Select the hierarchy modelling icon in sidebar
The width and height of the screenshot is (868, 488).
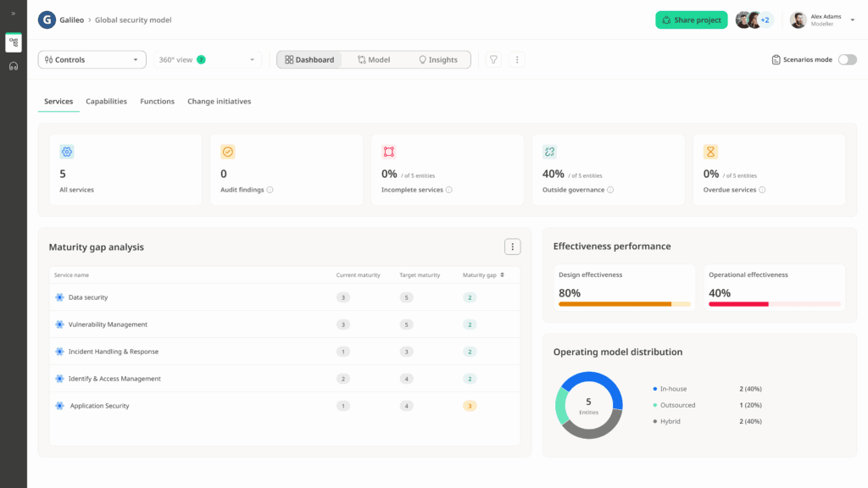[x=14, y=42]
